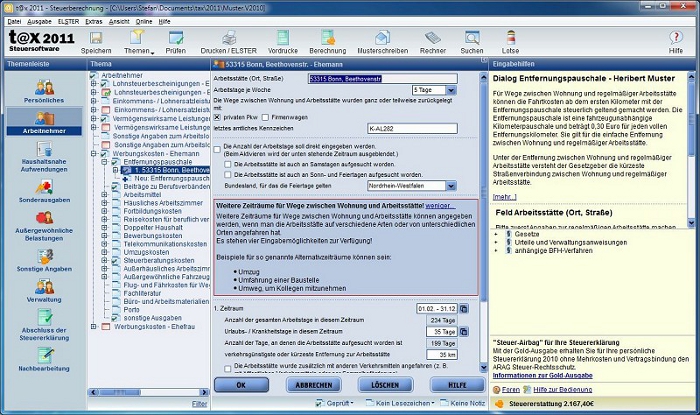Click the Speichern toolbar icon
Image resolution: width=700 pixels, height=415 pixels.
96,38
